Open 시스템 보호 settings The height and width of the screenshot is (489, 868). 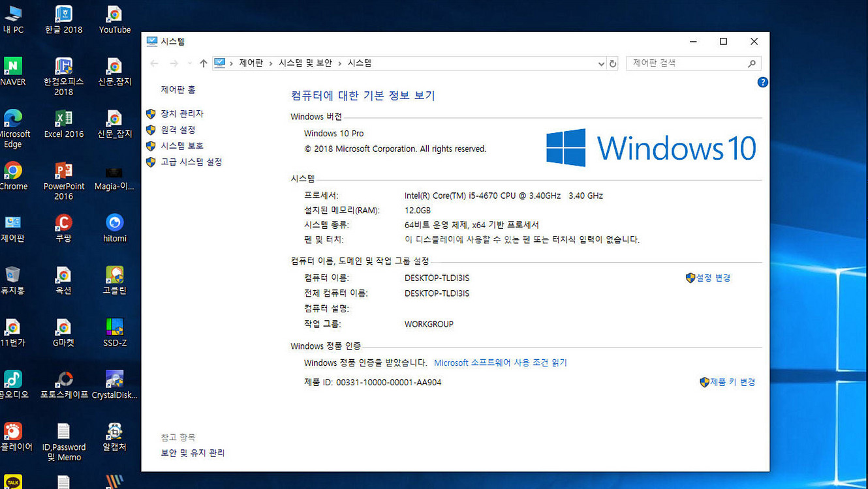click(182, 146)
